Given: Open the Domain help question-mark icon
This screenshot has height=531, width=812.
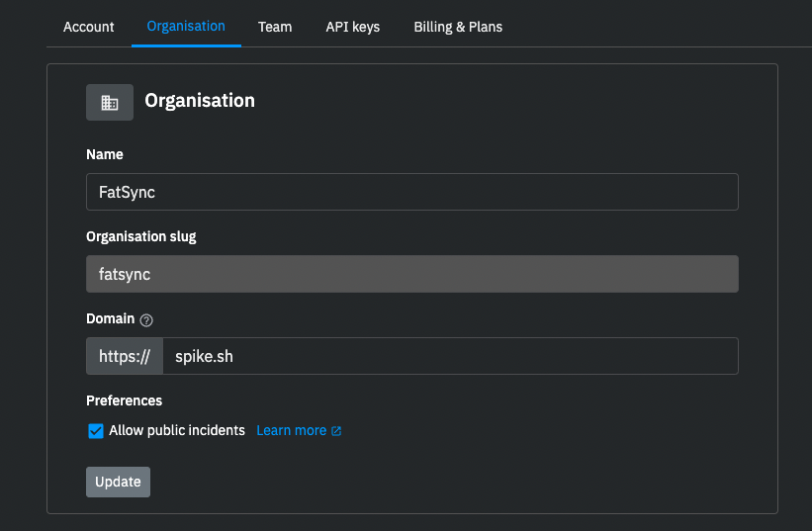Looking at the screenshot, I should pyautogui.click(x=146, y=320).
